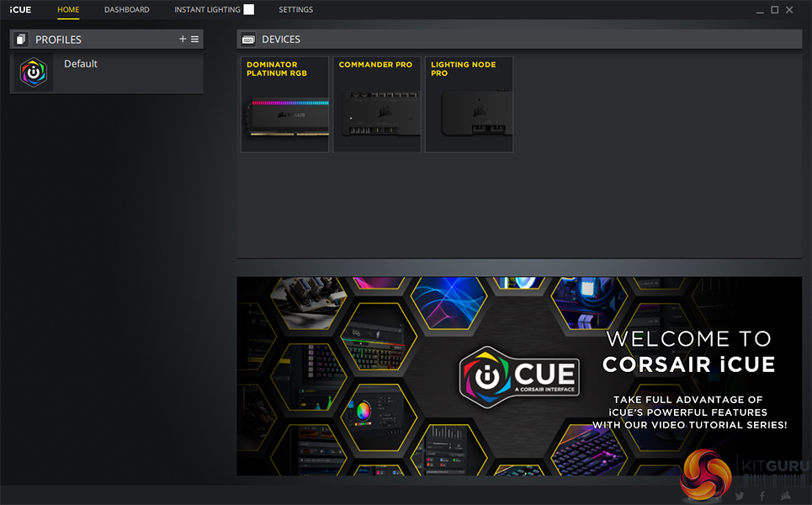The width and height of the screenshot is (812, 505).
Task: Open the INSTANT LIGHTING menu label
Action: coord(207,10)
